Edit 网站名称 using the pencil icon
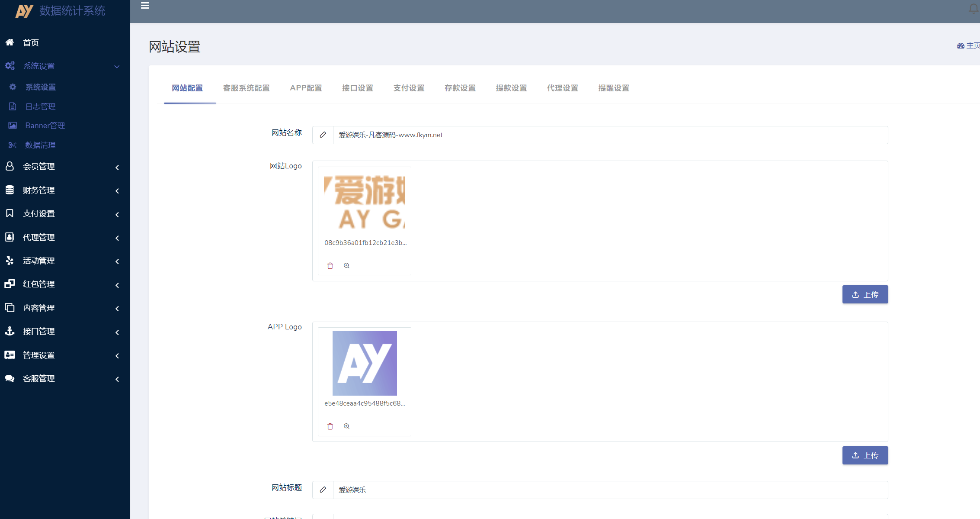The height and width of the screenshot is (519, 980). point(323,135)
